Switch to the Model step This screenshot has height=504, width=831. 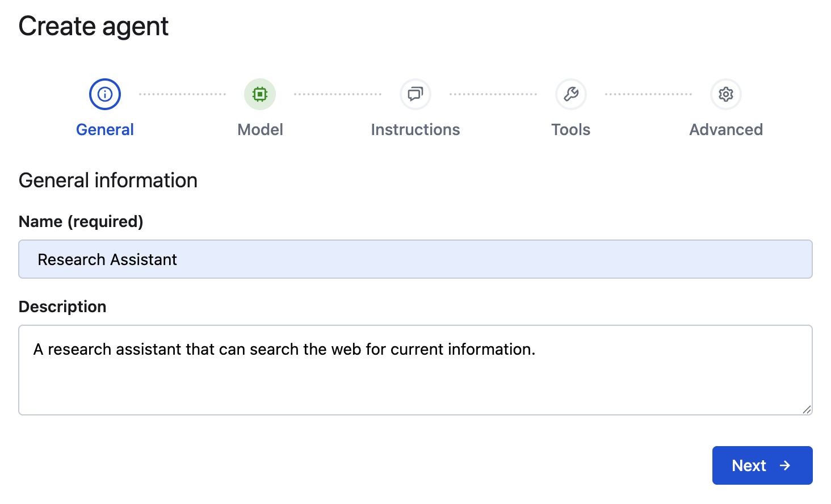click(259, 129)
